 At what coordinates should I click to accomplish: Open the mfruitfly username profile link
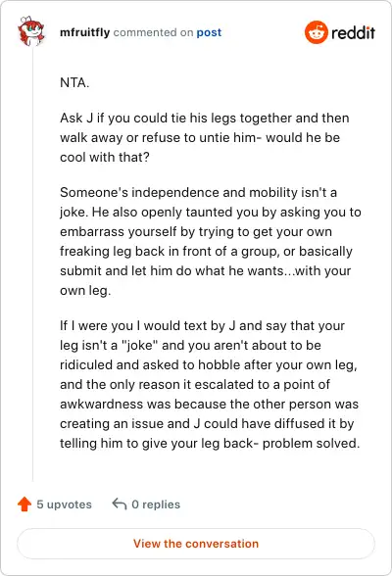pyautogui.click(x=85, y=32)
